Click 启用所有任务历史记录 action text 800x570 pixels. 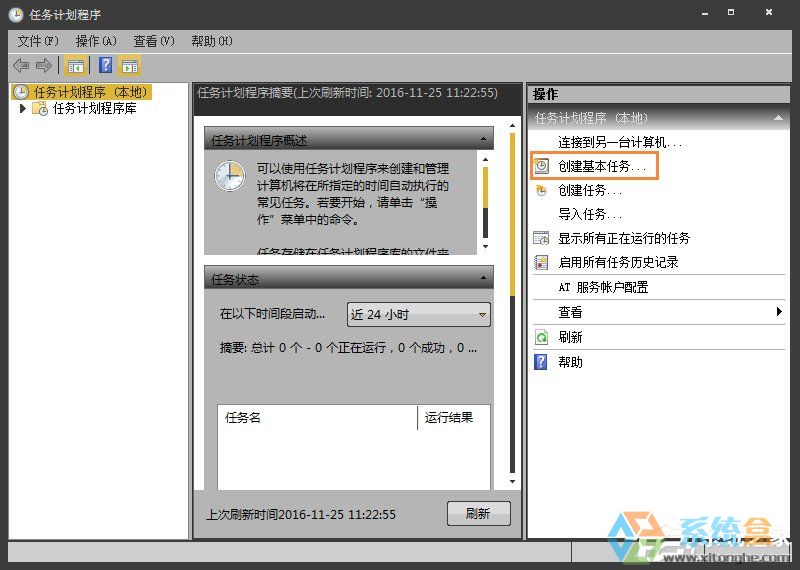coord(618,262)
